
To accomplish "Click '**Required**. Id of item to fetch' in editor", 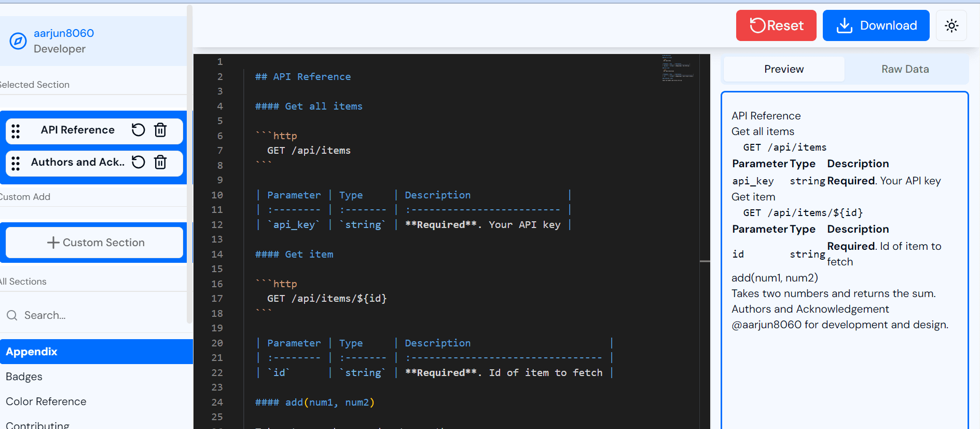I will [504, 373].
